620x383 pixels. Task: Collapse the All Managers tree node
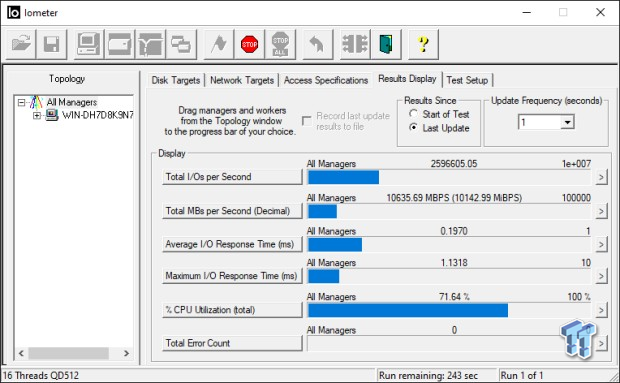(x=21, y=103)
